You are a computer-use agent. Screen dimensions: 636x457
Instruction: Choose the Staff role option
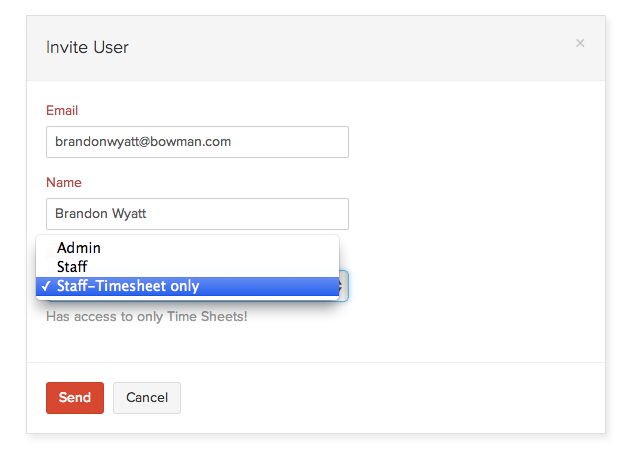(72, 267)
